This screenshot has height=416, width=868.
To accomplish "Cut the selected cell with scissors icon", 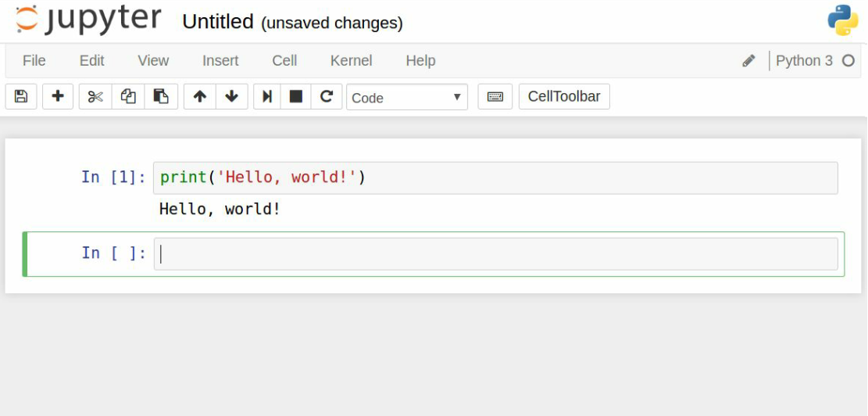I will coord(95,97).
